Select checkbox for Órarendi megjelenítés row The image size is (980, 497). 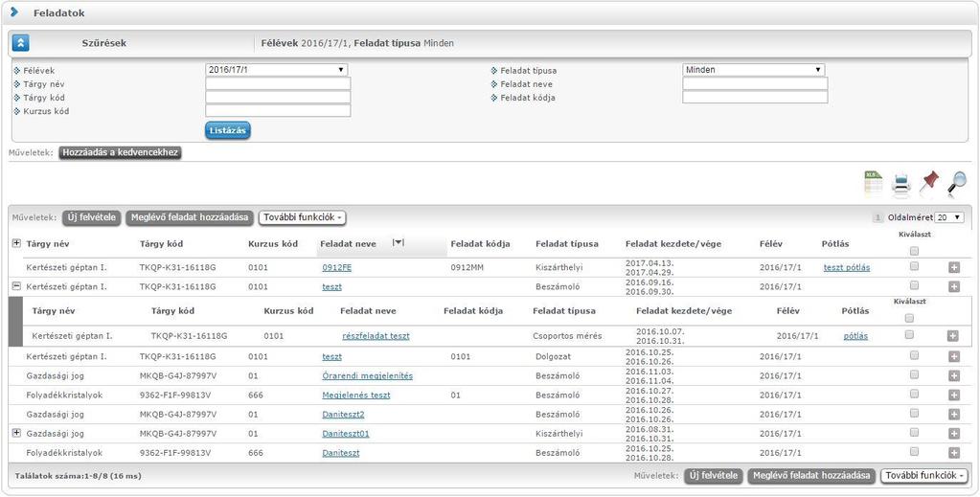coord(914,374)
